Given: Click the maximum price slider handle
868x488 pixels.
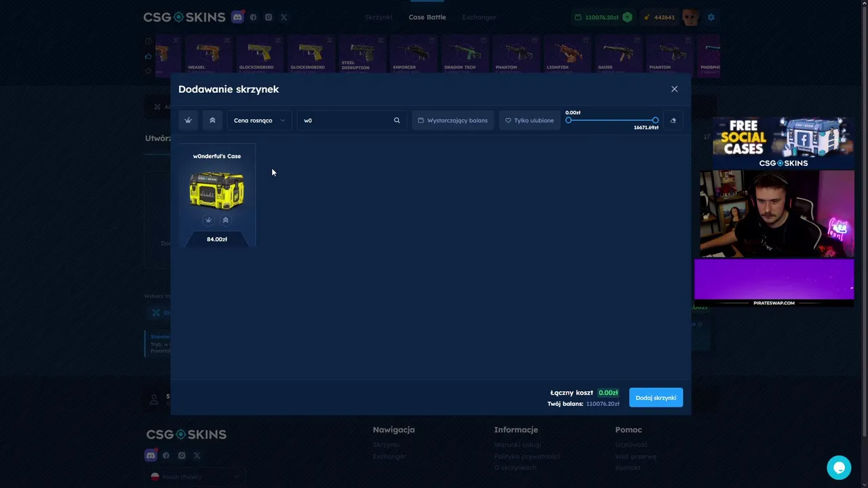Looking at the screenshot, I should (x=655, y=120).
